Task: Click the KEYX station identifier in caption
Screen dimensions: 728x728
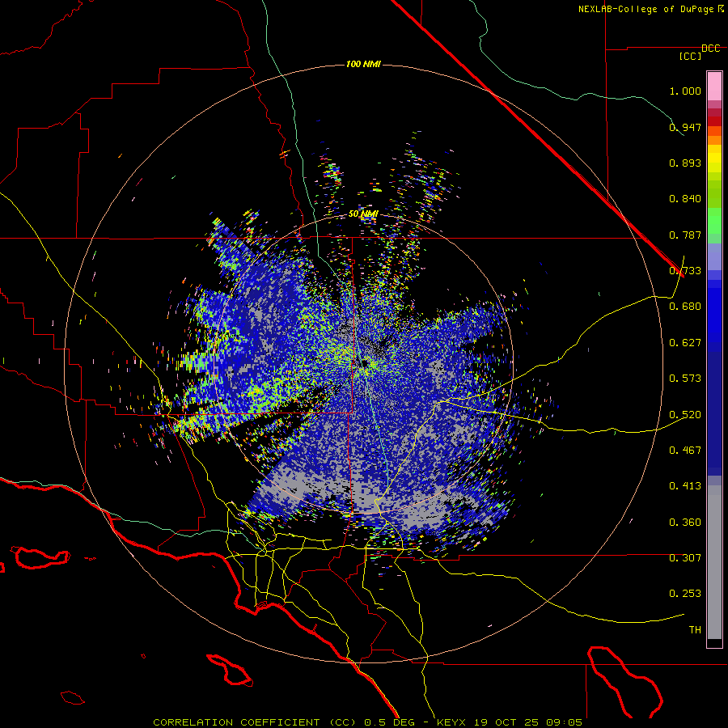Action: coord(451,722)
